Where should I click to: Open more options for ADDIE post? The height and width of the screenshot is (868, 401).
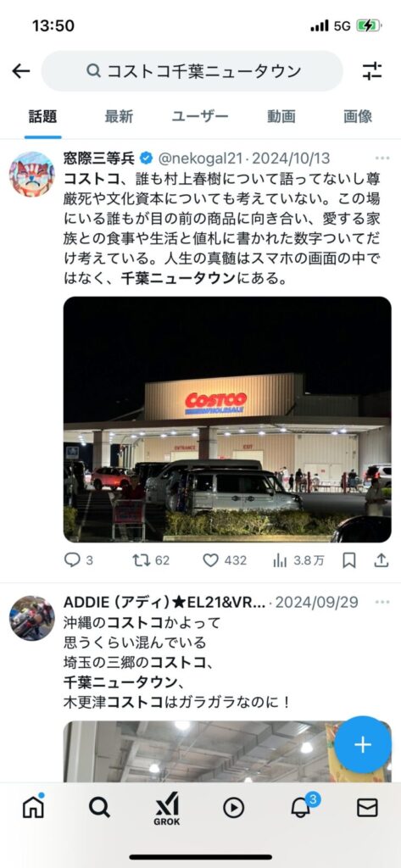[x=382, y=602]
